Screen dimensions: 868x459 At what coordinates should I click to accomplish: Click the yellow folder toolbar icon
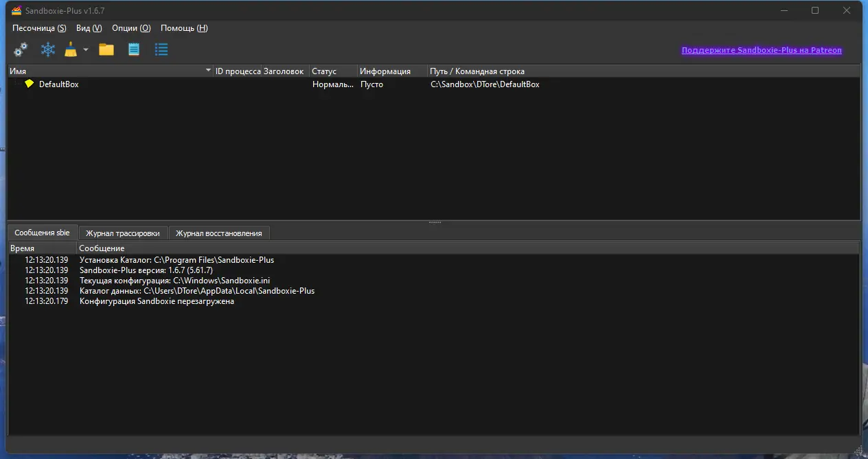click(106, 49)
